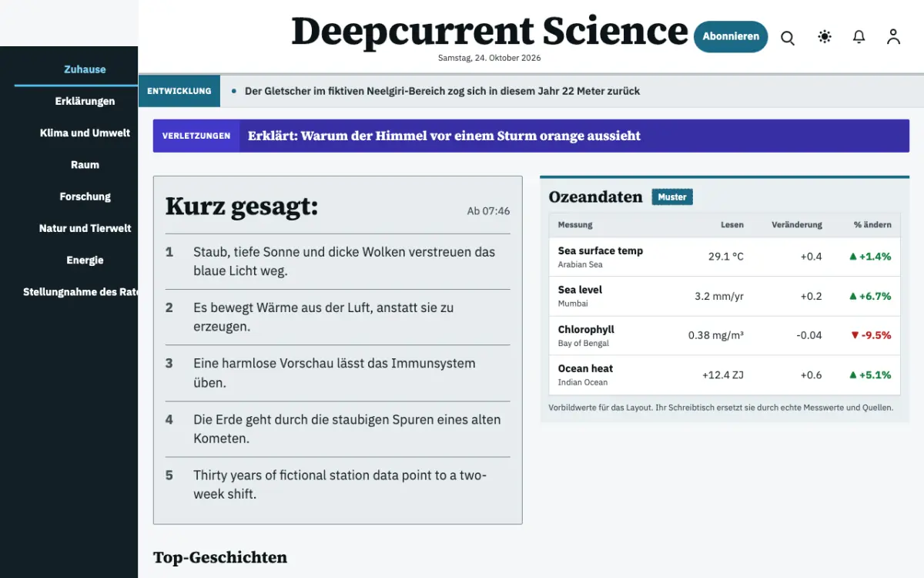Screen dimensions: 924x578
Task: Select Zuhause in the sidebar
Action: coord(85,69)
